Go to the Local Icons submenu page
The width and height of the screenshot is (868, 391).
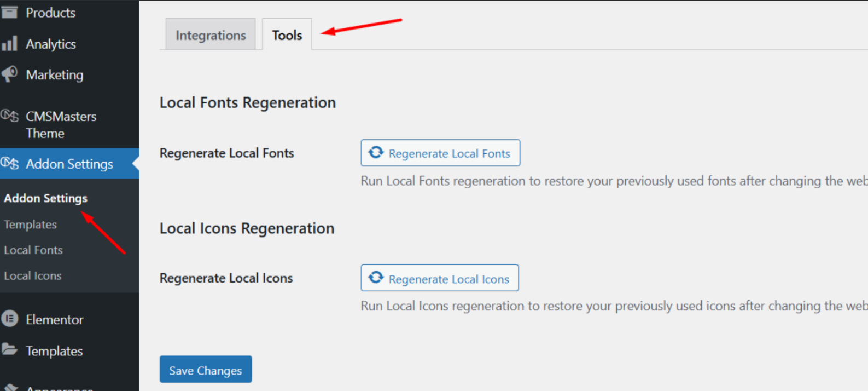pyautogui.click(x=33, y=276)
